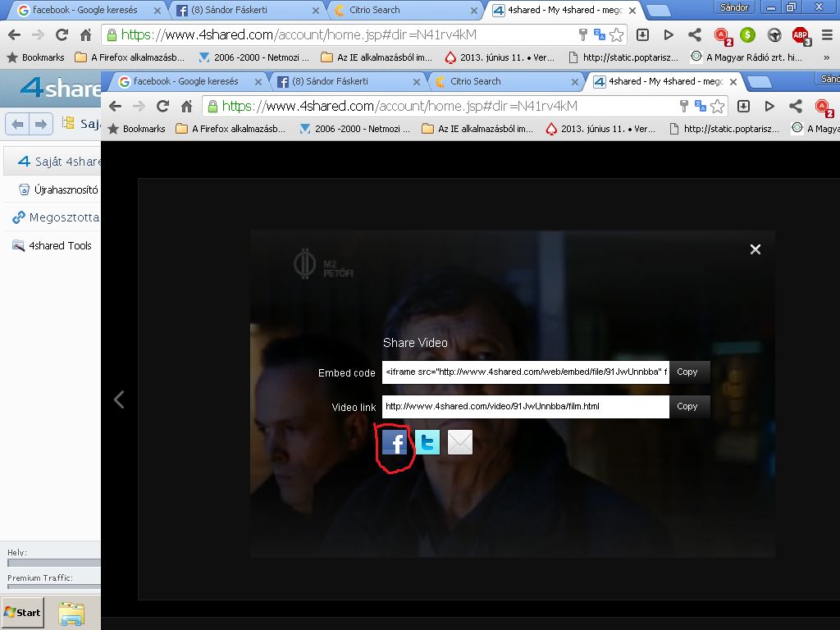Viewport: 840px width, 630px height.
Task: Open 4shared Tools in sidebar
Action: pos(52,246)
